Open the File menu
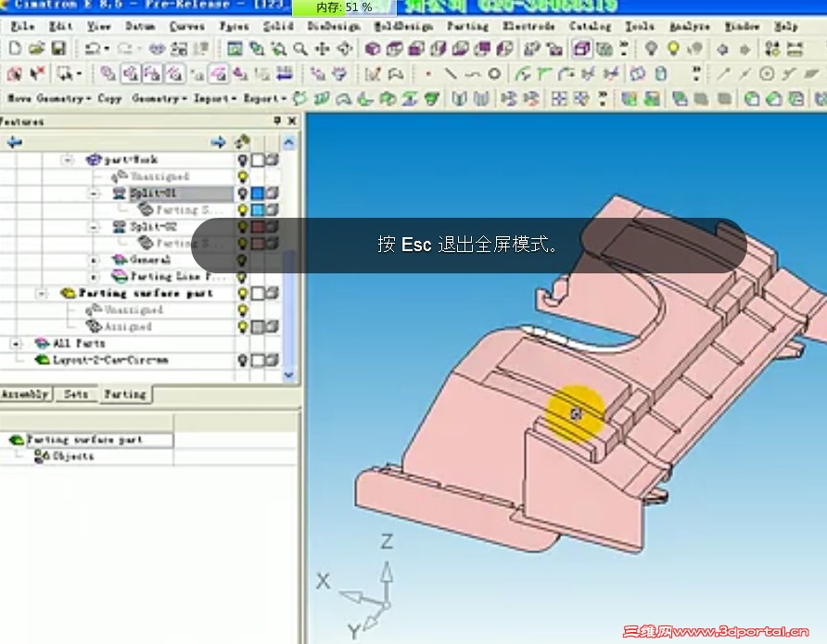The height and width of the screenshot is (644, 827). [22, 26]
